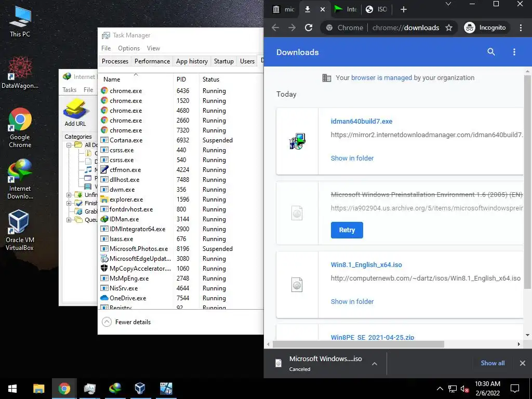Close the download shelf bar

point(523,363)
